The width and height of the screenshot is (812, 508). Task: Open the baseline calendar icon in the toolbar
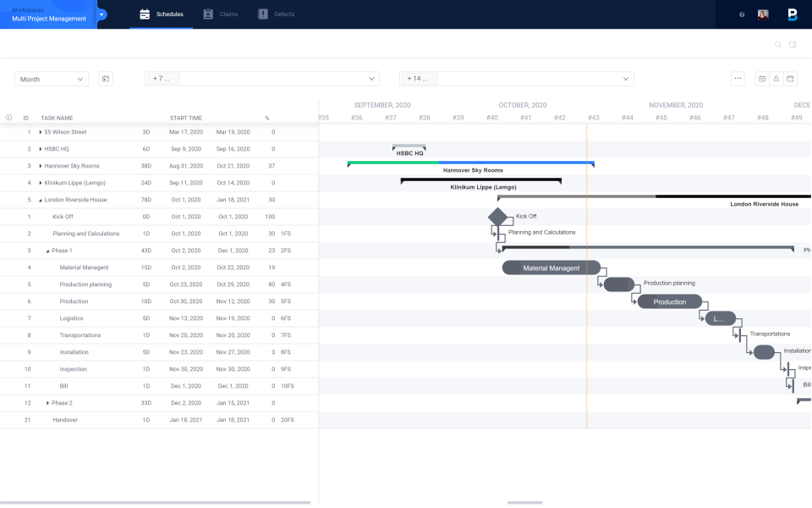point(761,78)
